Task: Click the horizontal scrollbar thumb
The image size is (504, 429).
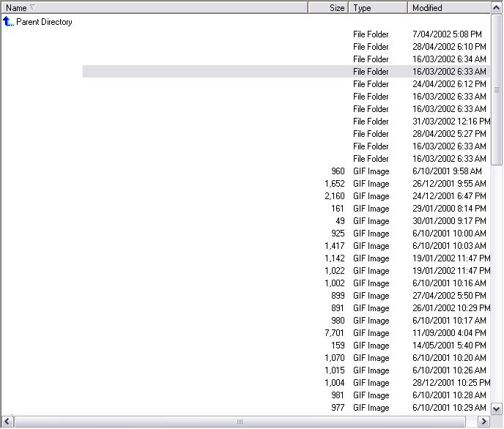Action: coord(240,422)
